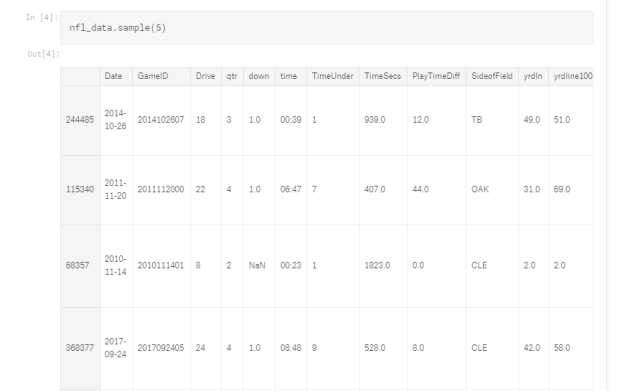Click the time column header
Image resolution: width=620 pixels, height=391 pixels.
pos(288,76)
